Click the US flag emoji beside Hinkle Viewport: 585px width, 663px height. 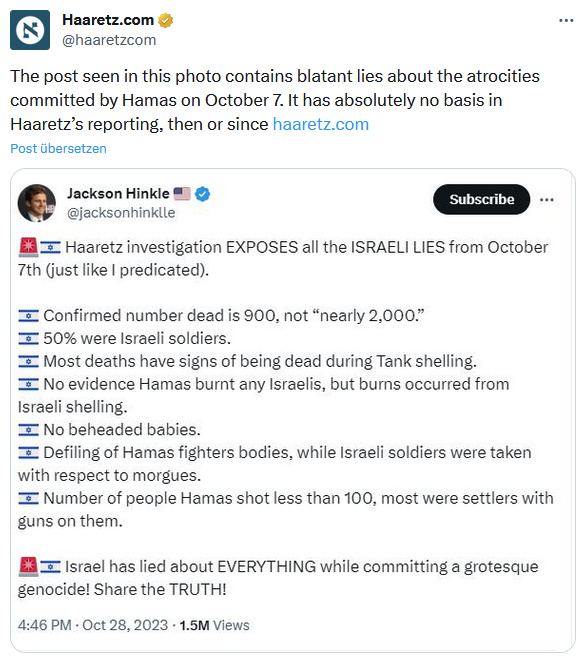click(x=182, y=194)
